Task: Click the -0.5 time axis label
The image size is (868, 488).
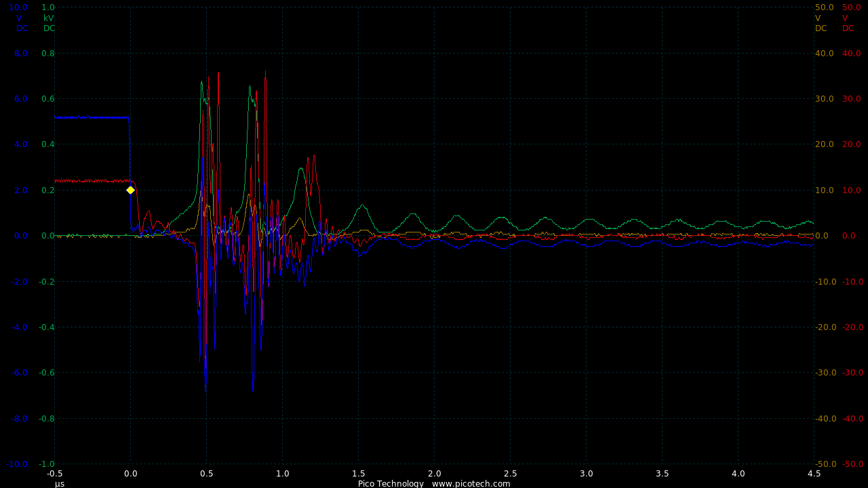Action: click(x=54, y=474)
